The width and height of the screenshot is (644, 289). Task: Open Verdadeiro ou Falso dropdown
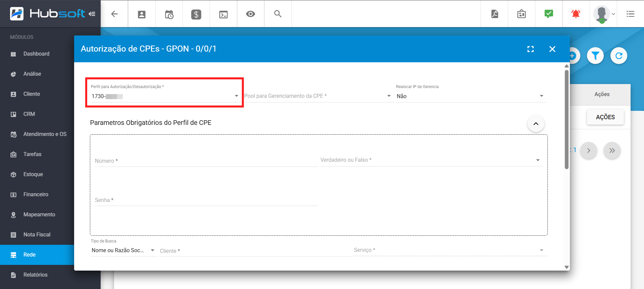(431, 160)
